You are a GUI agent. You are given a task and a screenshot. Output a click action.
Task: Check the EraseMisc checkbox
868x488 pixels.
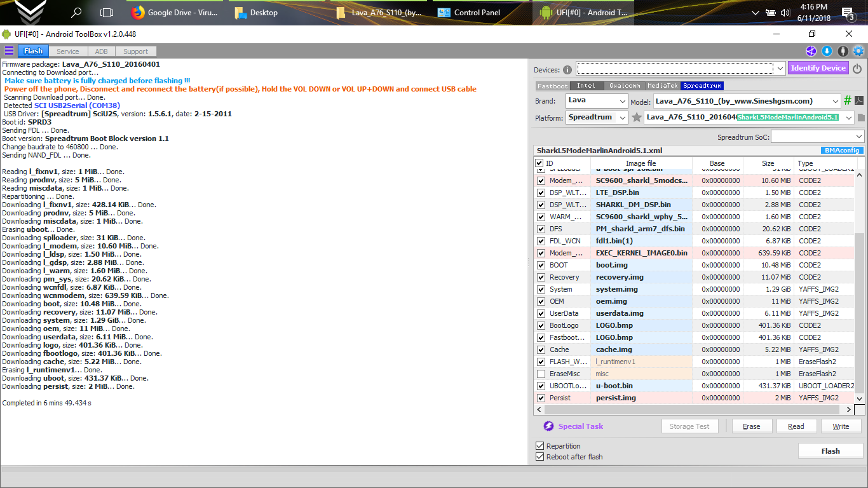(541, 374)
